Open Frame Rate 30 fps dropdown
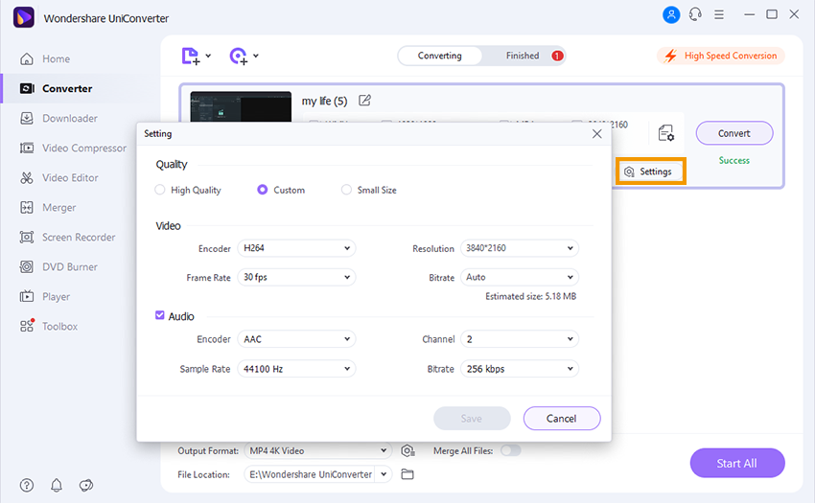The image size is (815, 504). 296,277
